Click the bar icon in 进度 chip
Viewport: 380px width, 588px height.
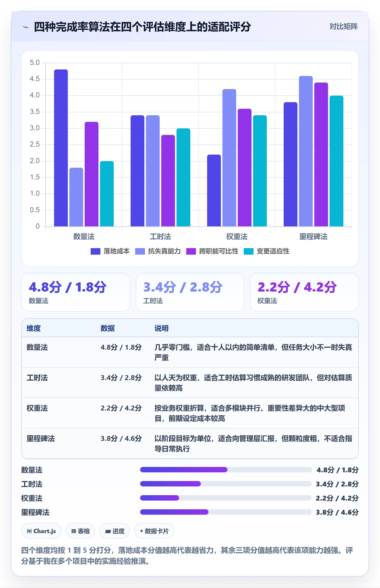point(108,531)
